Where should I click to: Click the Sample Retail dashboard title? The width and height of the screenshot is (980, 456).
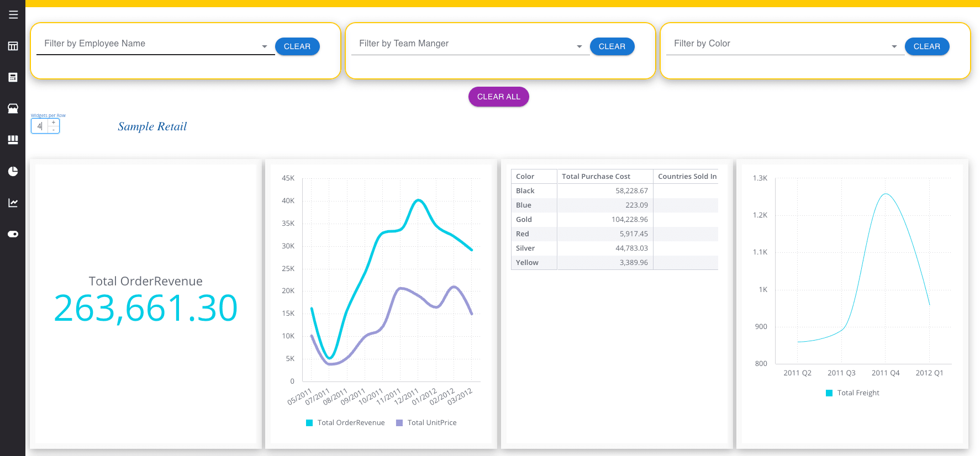[x=152, y=126]
